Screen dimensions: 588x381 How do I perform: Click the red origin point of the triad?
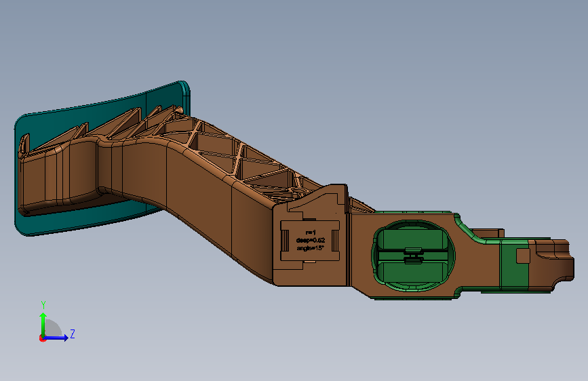42,338
